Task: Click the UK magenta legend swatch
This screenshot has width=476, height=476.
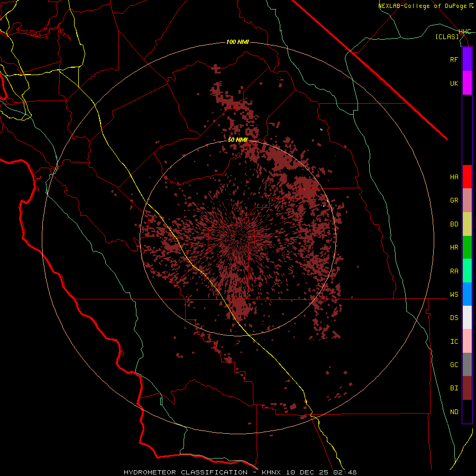Action: (467, 83)
